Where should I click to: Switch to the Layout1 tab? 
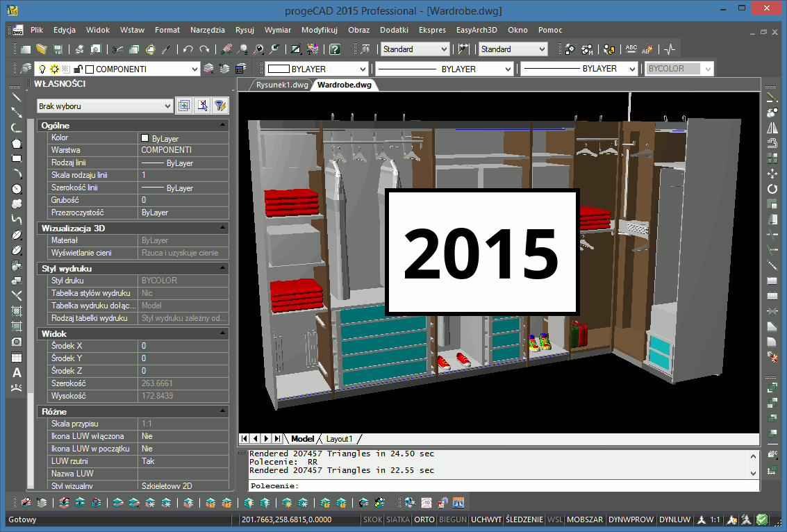(340, 439)
